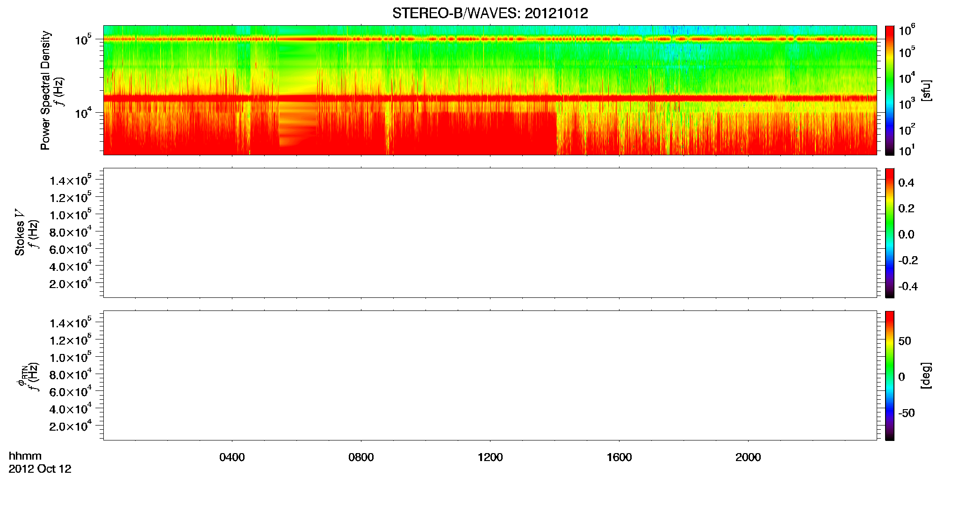Click the 4.0×10^4 tick in the φ RTN panel
Screen dimensions: 980x505
coord(70,409)
